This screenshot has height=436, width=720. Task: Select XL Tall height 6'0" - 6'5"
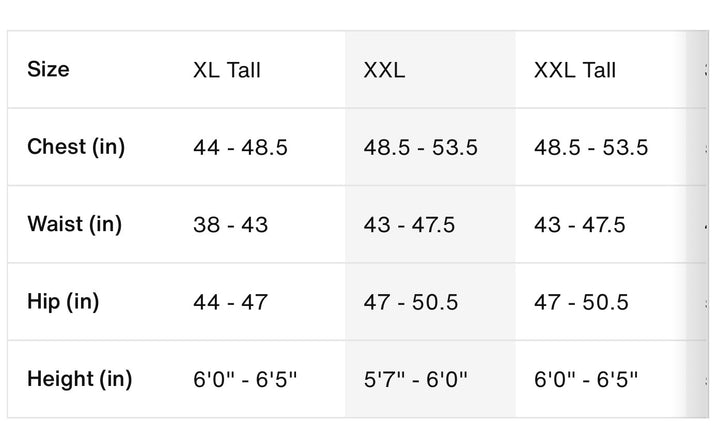[x=245, y=380]
